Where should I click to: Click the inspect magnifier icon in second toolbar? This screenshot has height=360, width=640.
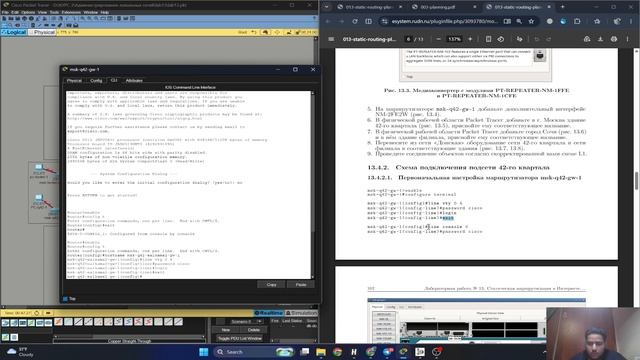tap(11, 25)
